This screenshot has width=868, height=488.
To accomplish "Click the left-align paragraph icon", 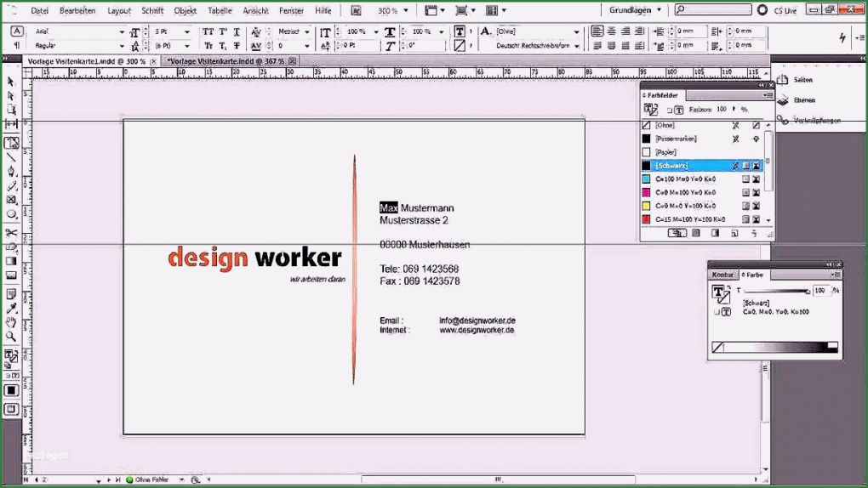I will pyautogui.click(x=597, y=31).
